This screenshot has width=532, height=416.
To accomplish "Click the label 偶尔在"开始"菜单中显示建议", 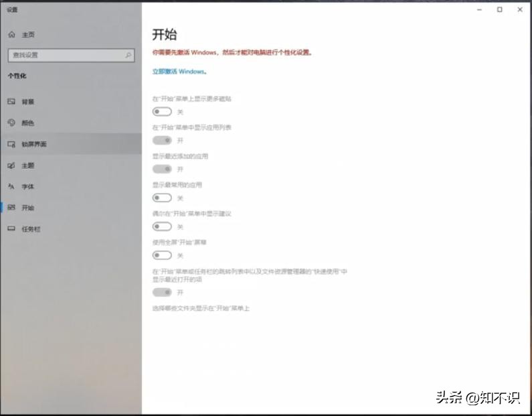I will [x=191, y=214].
